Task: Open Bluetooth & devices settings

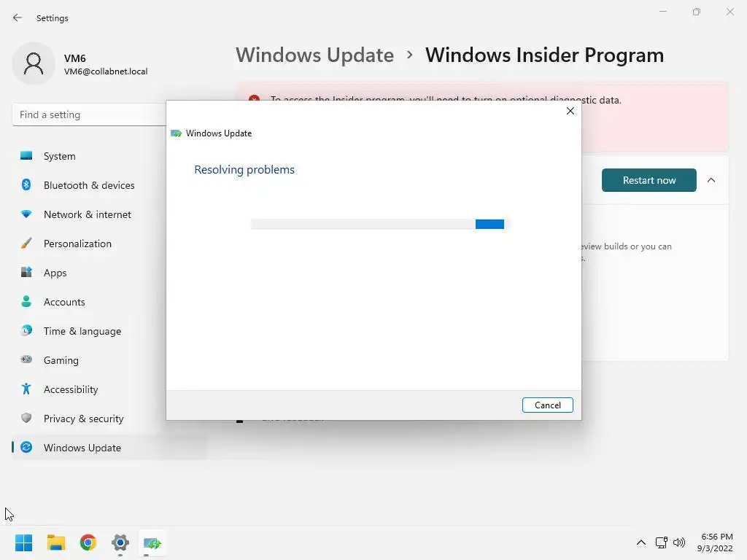Action: [109, 184]
